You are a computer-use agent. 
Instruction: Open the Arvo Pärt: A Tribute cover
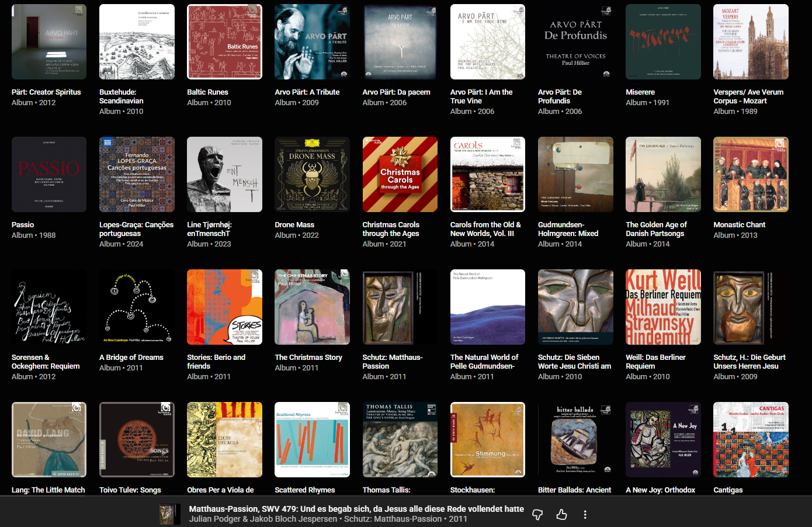[312, 42]
